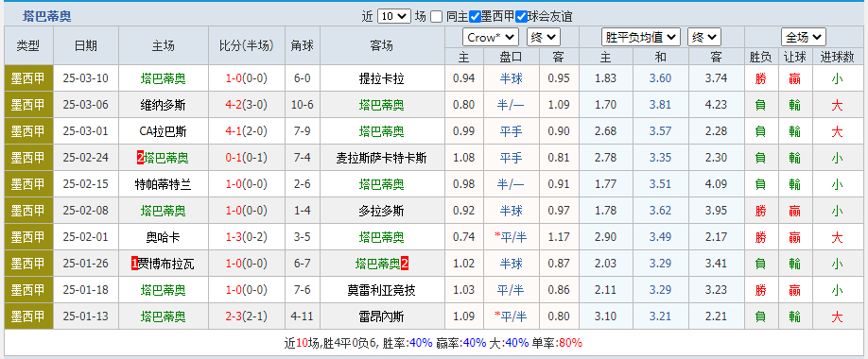Open away team 莫雷利亚竞技
This screenshot has width=868, height=359.
coord(382,290)
